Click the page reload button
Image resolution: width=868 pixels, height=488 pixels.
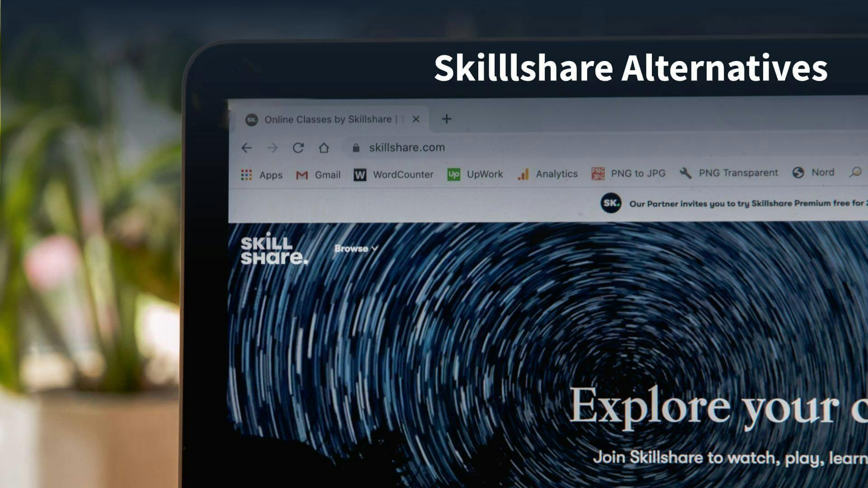[x=297, y=147]
